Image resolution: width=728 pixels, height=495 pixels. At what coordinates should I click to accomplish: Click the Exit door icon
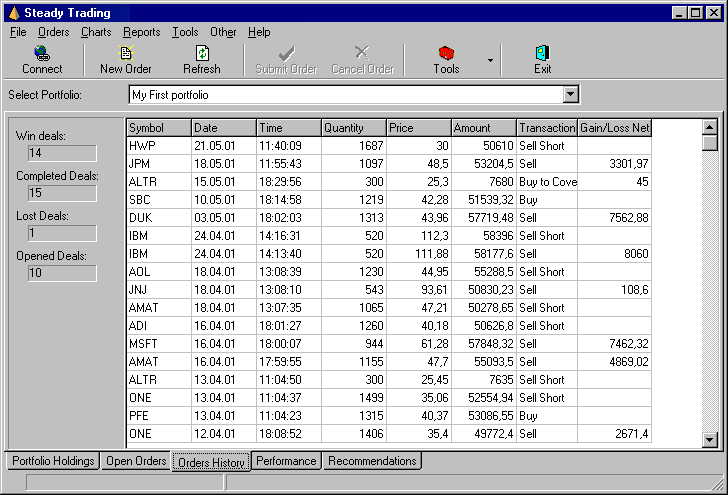542,53
